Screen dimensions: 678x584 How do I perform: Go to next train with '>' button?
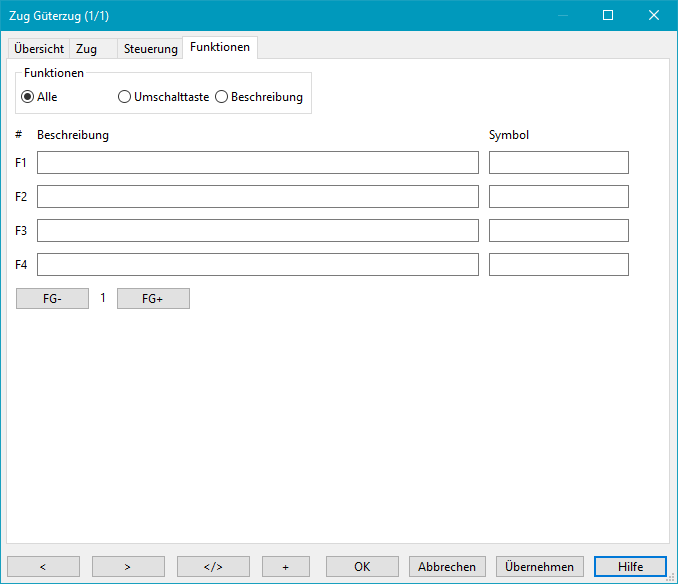click(128, 567)
